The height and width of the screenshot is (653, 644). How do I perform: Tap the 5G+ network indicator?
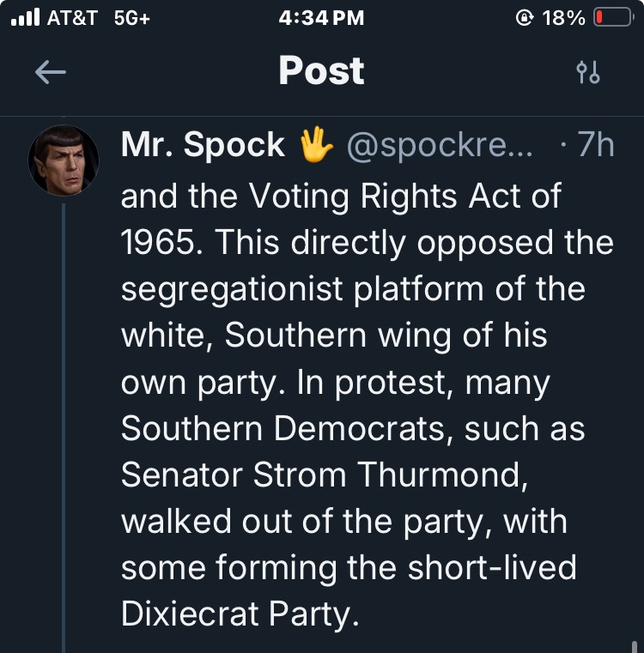[131, 18]
